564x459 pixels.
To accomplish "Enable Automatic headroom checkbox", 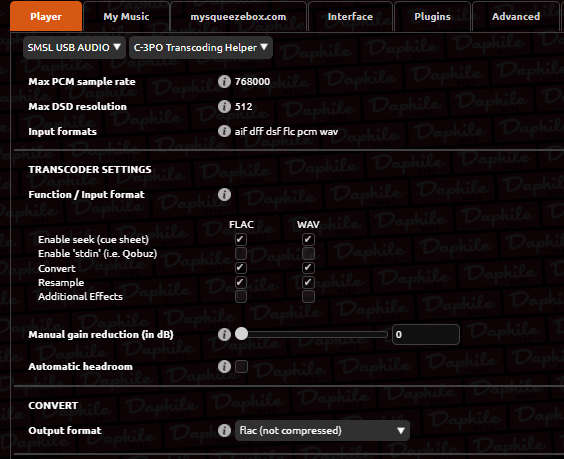I will [x=241, y=367].
